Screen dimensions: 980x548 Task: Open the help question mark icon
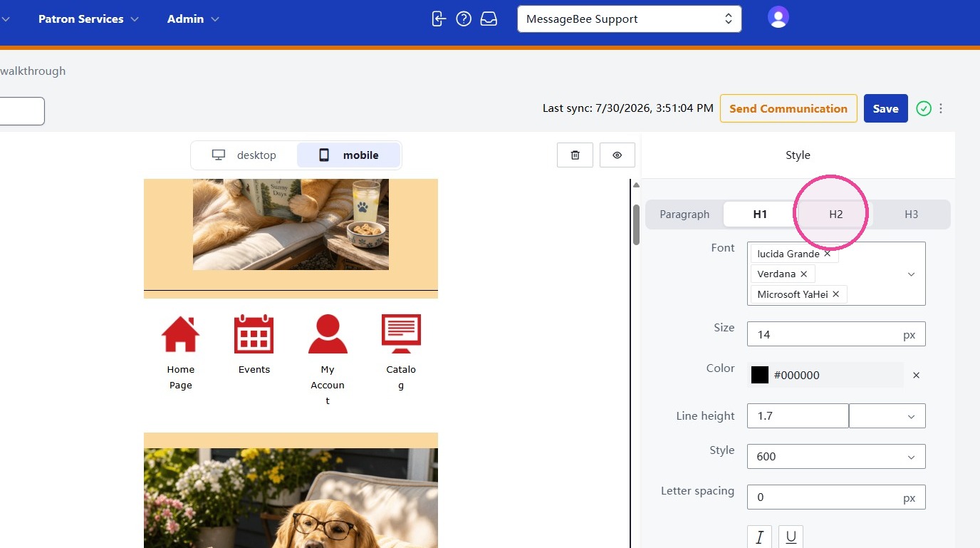464,19
